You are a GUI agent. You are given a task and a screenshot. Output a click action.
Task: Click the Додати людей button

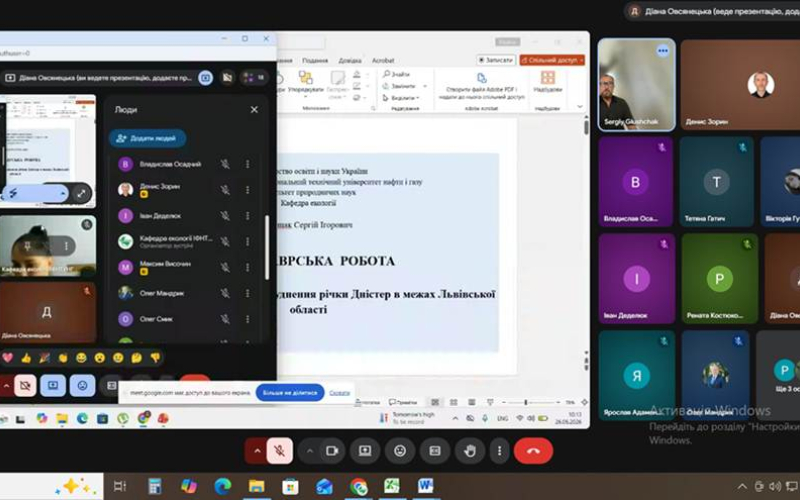coord(147,138)
